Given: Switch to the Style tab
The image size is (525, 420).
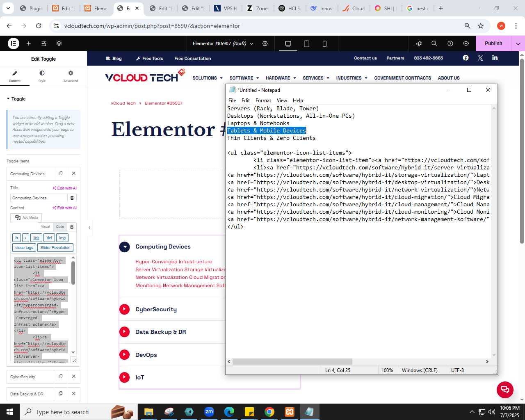Looking at the screenshot, I should (x=42, y=76).
